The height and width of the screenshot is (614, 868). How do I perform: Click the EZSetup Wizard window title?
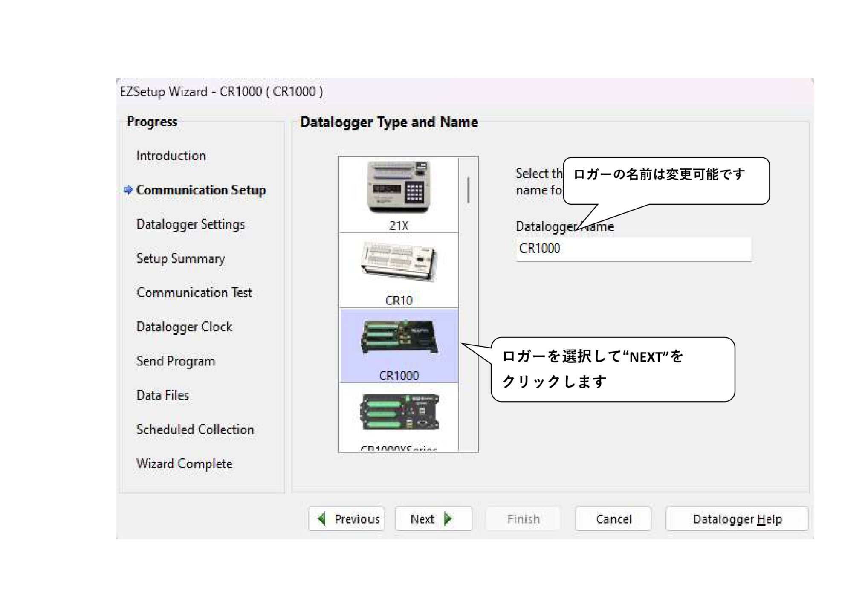[x=221, y=92]
